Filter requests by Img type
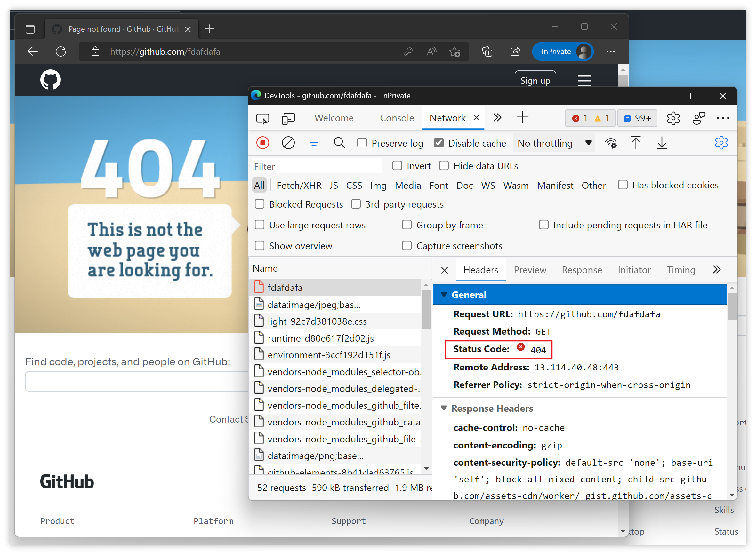 click(378, 186)
